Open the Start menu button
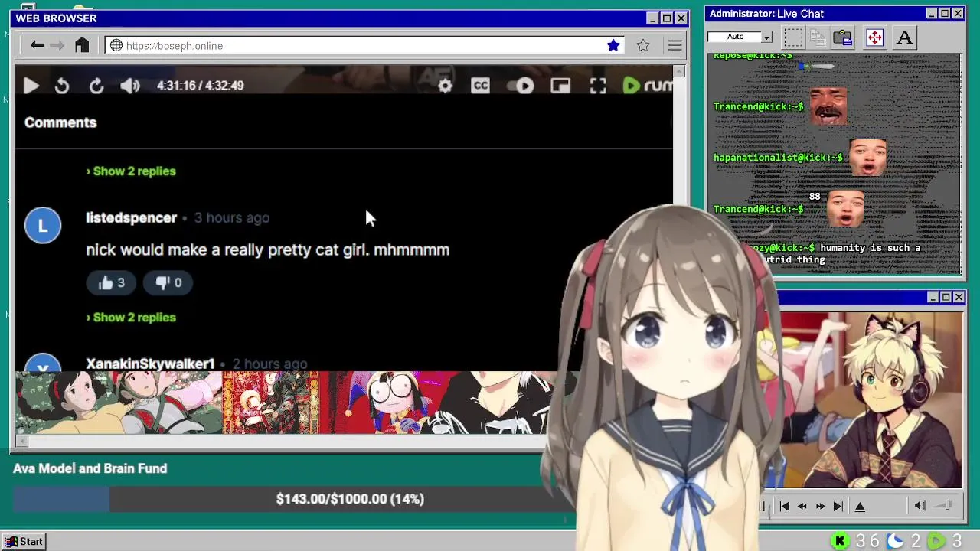980x551 pixels. 23,542
